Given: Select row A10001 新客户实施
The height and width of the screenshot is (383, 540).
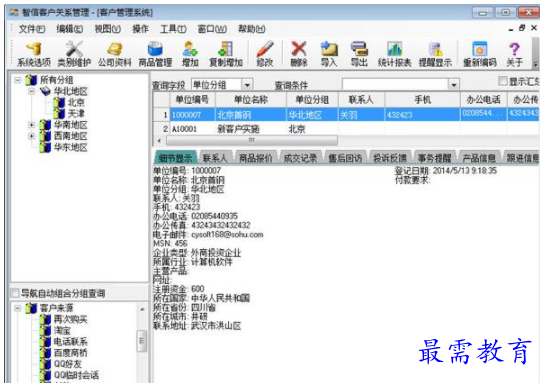Looking at the screenshot, I should pos(346,129).
